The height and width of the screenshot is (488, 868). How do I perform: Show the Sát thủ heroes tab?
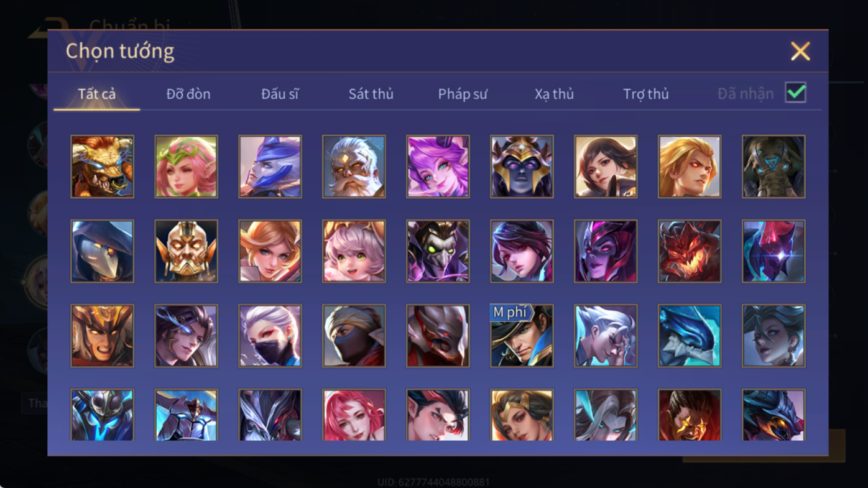(371, 94)
